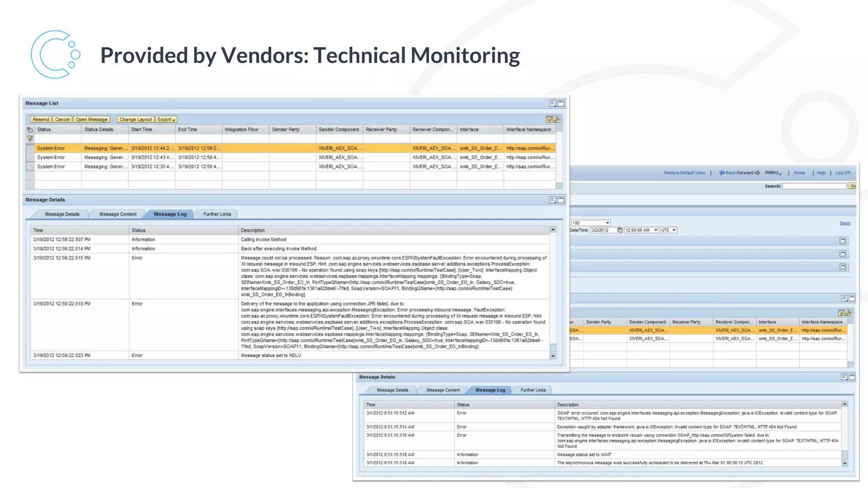The width and height of the screenshot is (868, 488).
Task: Click Integration Flow column header
Action: point(245,130)
